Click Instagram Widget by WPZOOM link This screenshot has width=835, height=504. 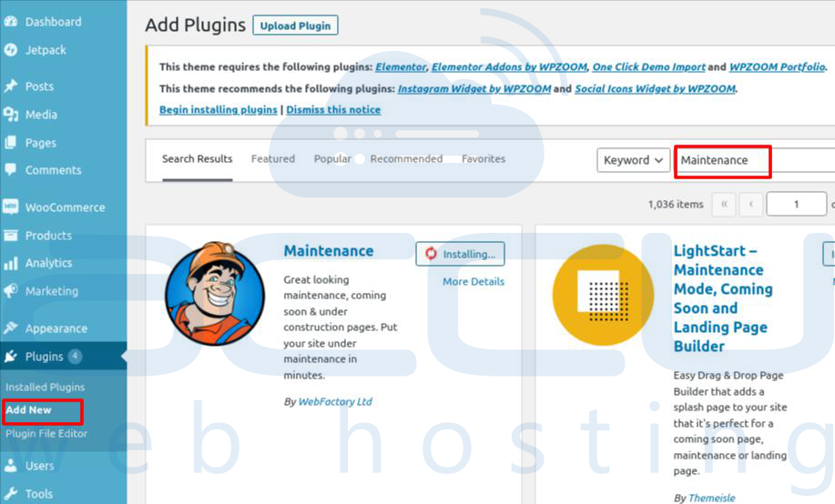pos(474,88)
